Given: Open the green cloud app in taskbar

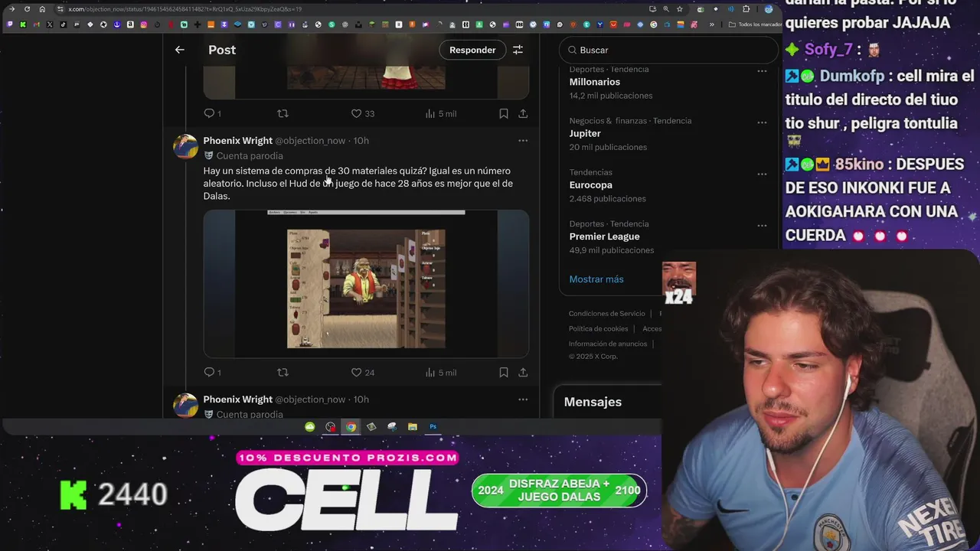Looking at the screenshot, I should click(309, 427).
